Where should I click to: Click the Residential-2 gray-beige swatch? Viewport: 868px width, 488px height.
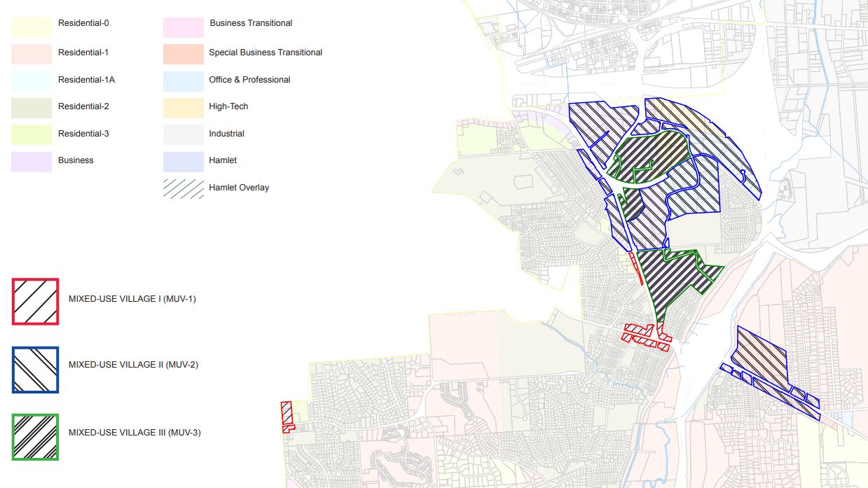(32, 108)
